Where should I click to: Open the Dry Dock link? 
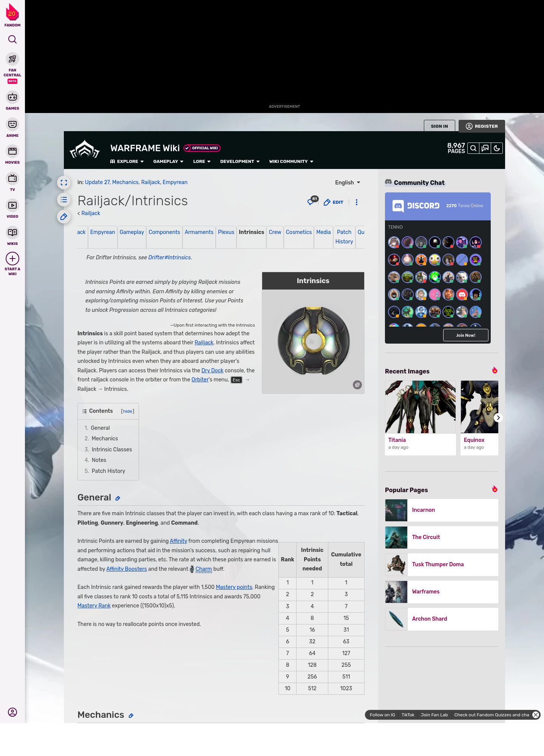pos(212,370)
